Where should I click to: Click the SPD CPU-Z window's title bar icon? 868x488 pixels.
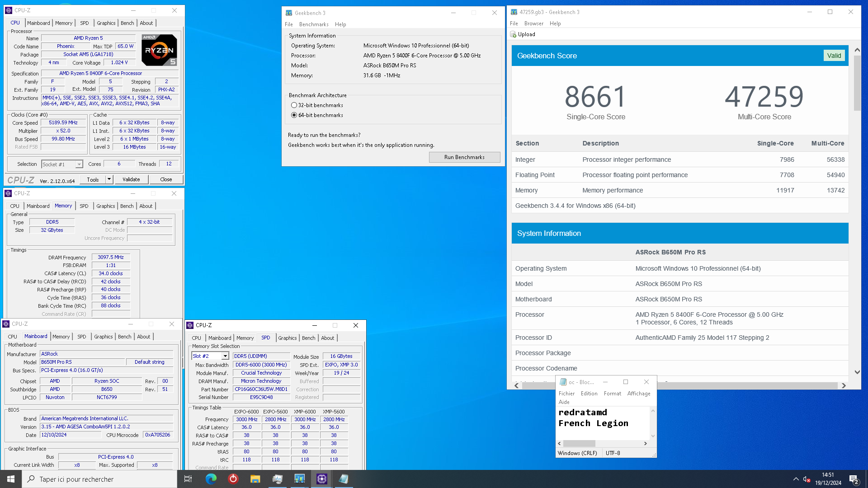(190, 325)
